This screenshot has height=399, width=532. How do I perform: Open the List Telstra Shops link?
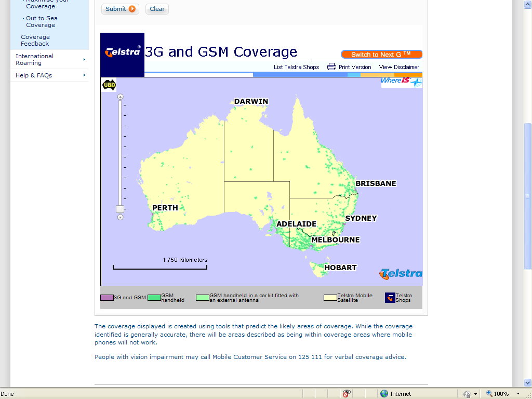[x=296, y=67]
